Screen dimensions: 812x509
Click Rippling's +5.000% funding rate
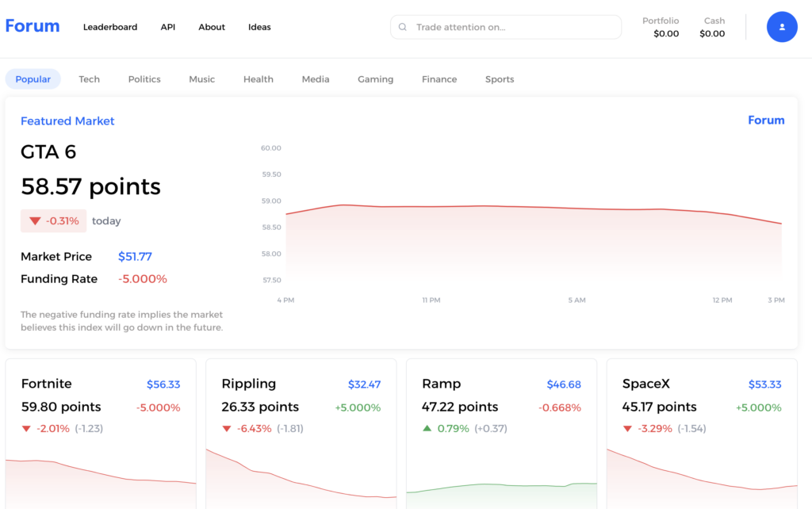[x=358, y=408]
